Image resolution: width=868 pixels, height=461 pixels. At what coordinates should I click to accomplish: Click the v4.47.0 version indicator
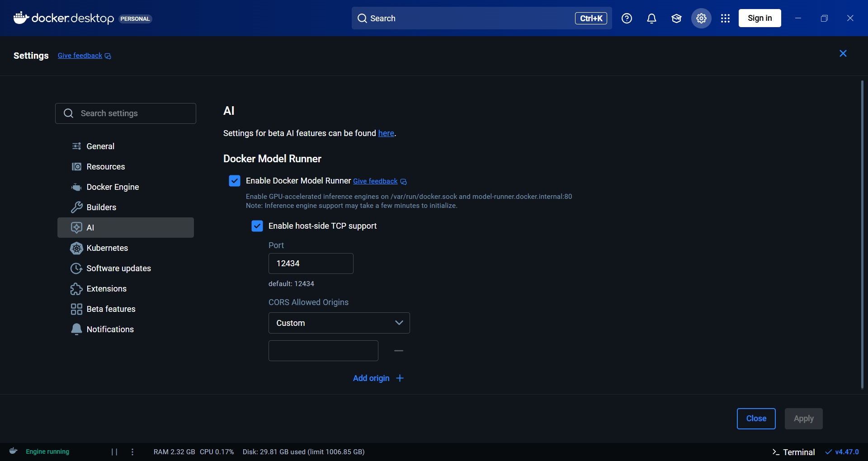point(842,452)
